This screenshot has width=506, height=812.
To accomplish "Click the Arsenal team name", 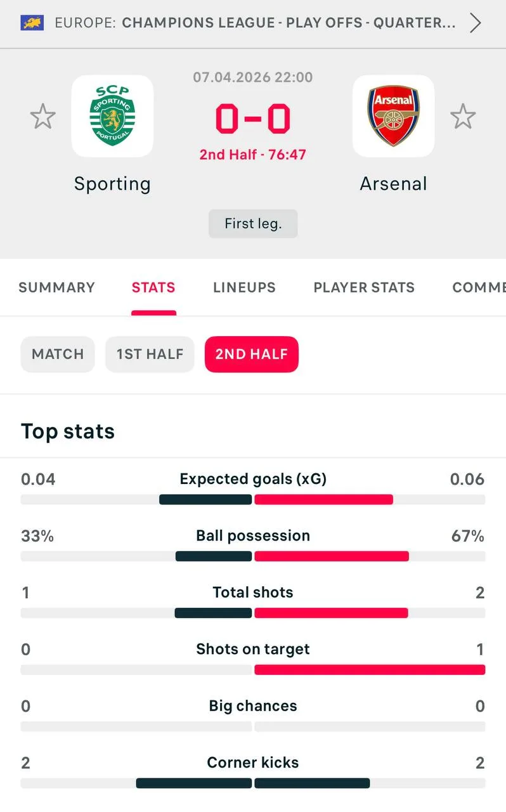I will pos(393,184).
